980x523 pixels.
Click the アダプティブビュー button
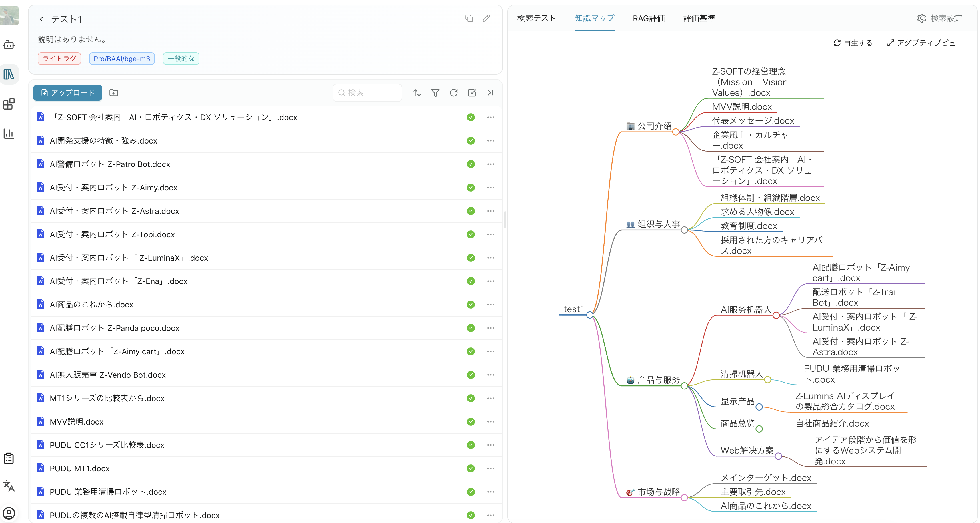point(925,43)
